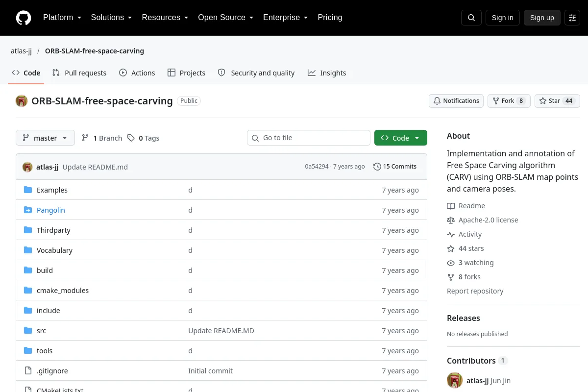Open the search magnifier button
The width and height of the screenshot is (588, 392).
point(471,18)
